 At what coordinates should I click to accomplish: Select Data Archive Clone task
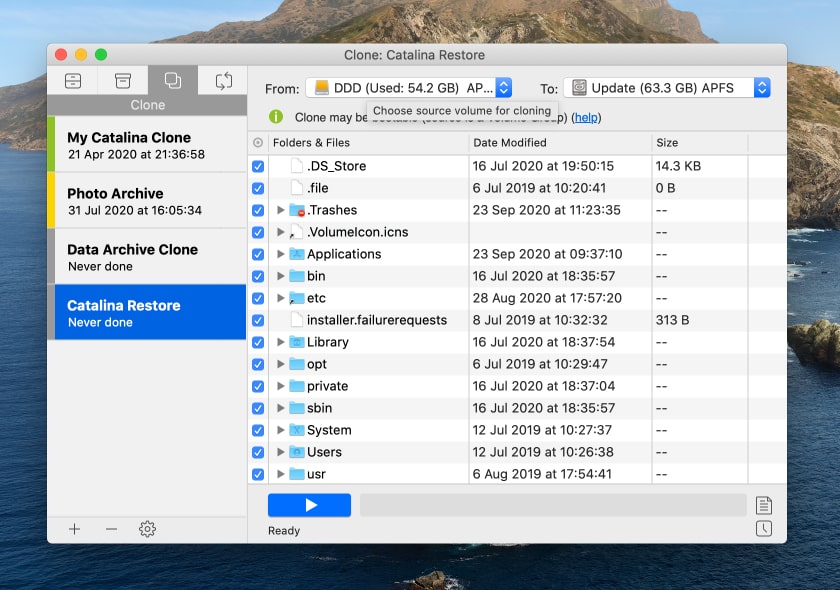pyautogui.click(x=147, y=257)
